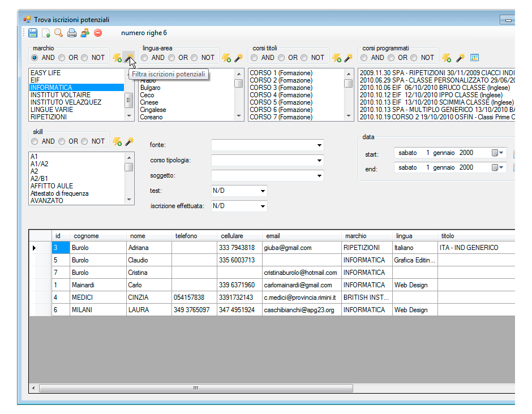The image size is (532, 414).
Task: Click the lingua column header
Action: click(415, 236)
